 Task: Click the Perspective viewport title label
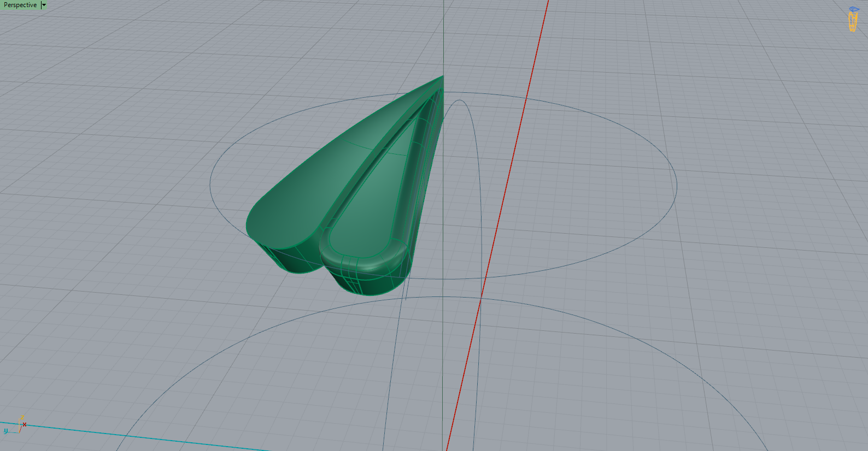[20, 5]
